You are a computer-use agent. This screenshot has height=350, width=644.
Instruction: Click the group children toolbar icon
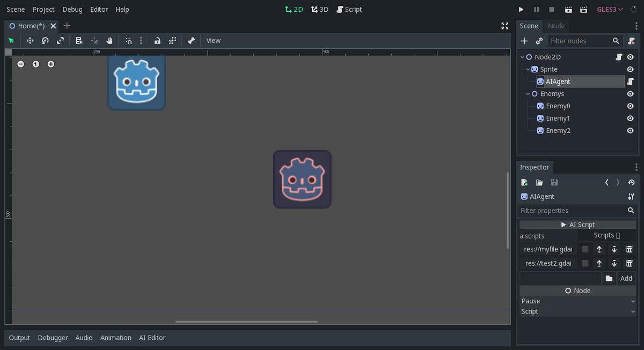pyautogui.click(x=172, y=41)
